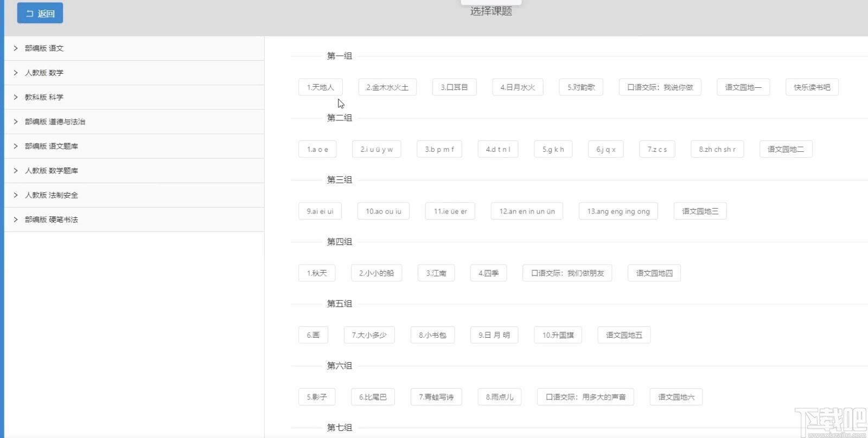Pick lesson 6.画
The height and width of the screenshot is (438, 868).
pyautogui.click(x=313, y=335)
